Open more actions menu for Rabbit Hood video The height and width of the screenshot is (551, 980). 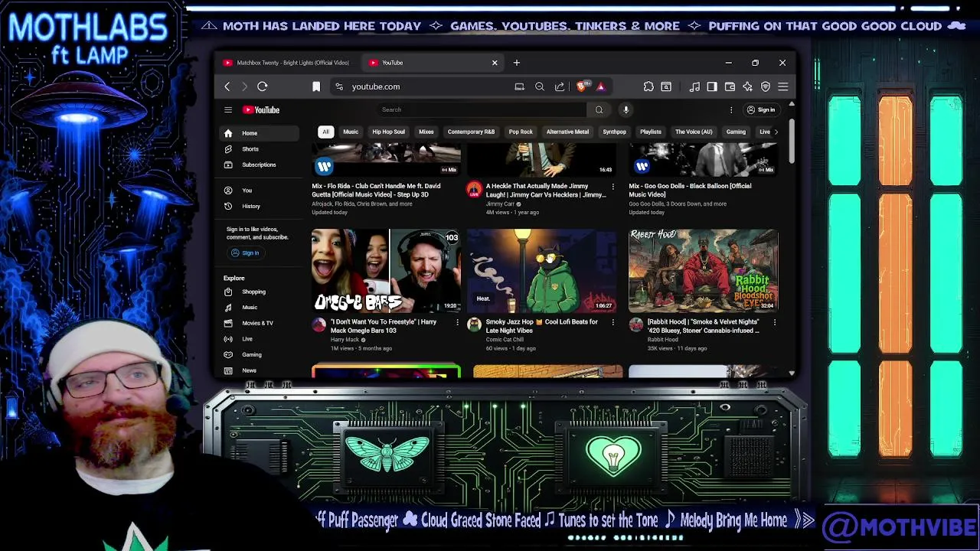pos(774,323)
